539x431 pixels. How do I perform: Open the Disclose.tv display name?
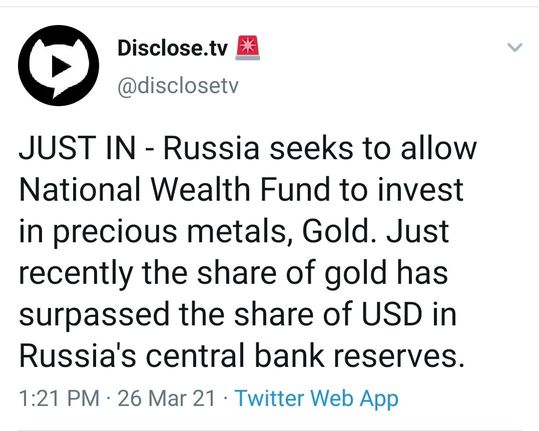pos(173,48)
